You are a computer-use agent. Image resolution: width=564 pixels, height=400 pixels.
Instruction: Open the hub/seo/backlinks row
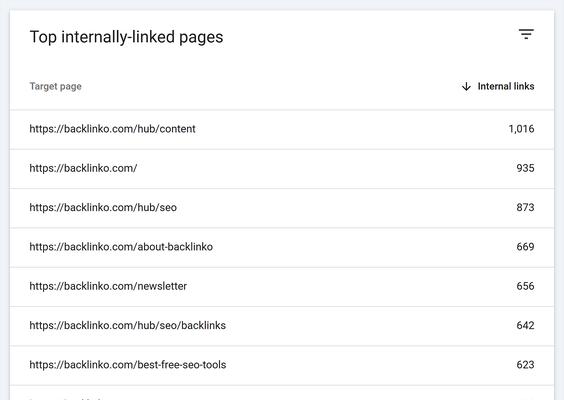pyautogui.click(x=282, y=326)
